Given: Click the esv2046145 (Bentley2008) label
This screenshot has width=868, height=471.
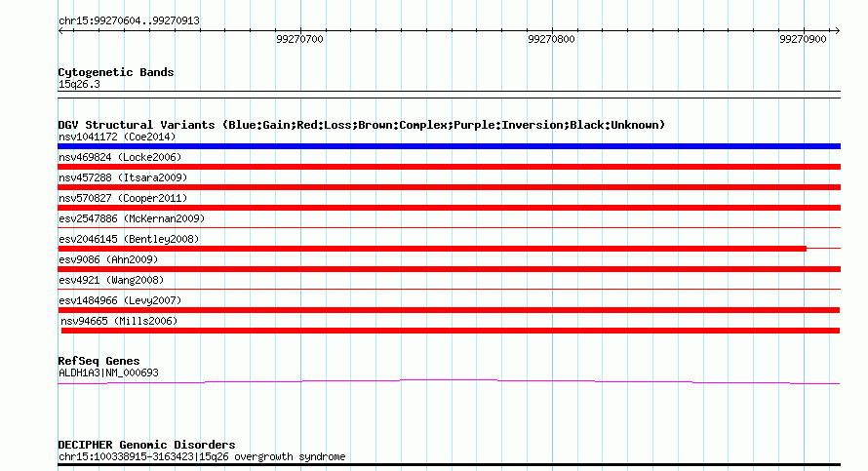Looking at the screenshot, I should pos(129,239).
